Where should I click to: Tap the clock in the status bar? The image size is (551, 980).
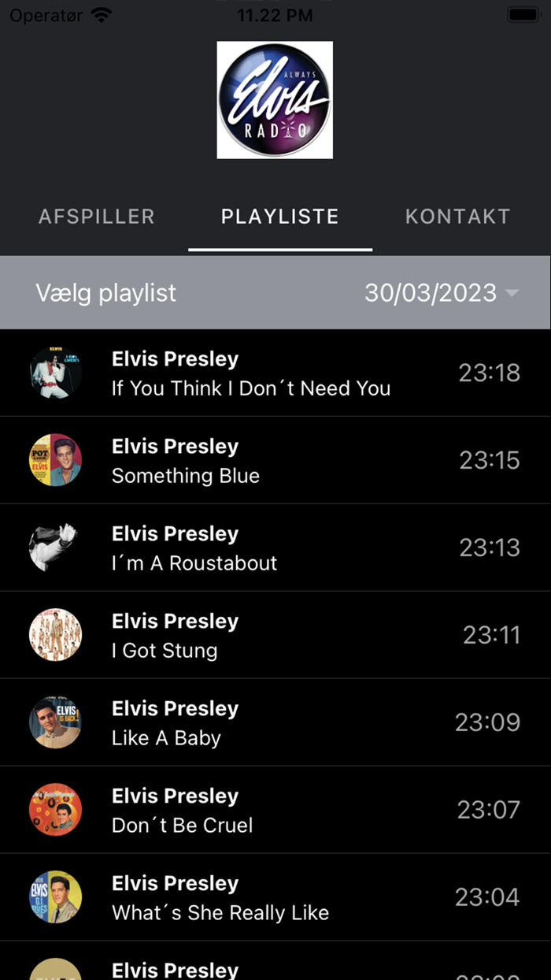point(274,13)
